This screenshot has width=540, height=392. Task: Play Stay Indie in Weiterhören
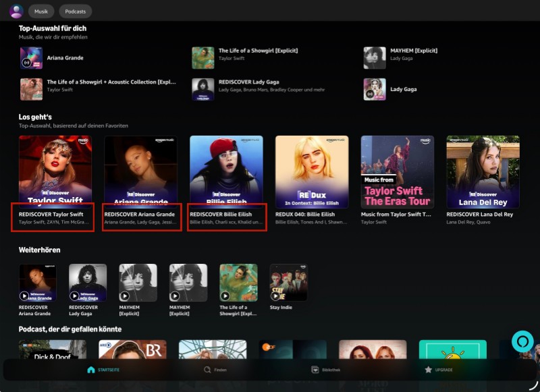coord(275,296)
